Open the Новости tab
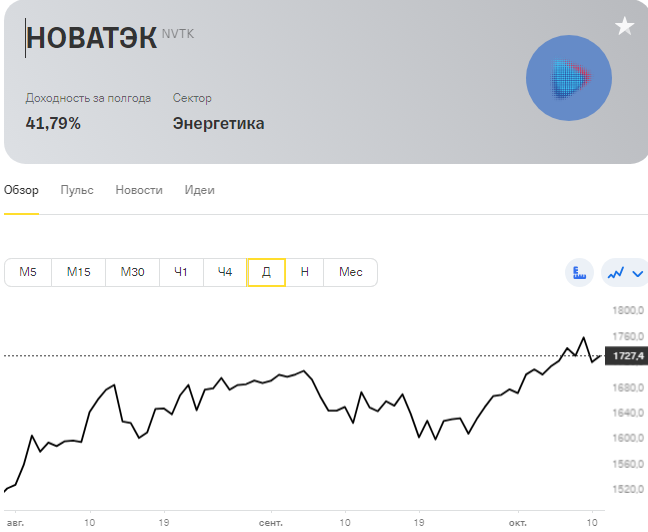Image resolution: width=648 pixels, height=532 pixels. (139, 190)
